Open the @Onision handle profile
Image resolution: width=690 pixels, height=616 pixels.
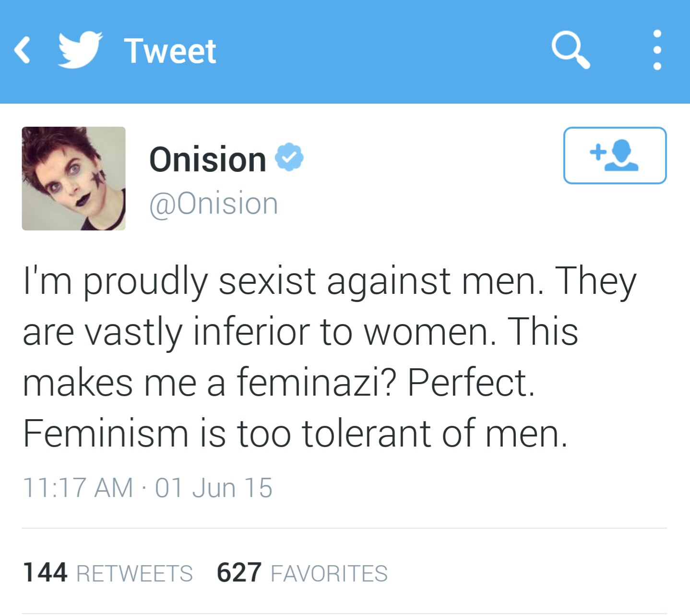214,204
